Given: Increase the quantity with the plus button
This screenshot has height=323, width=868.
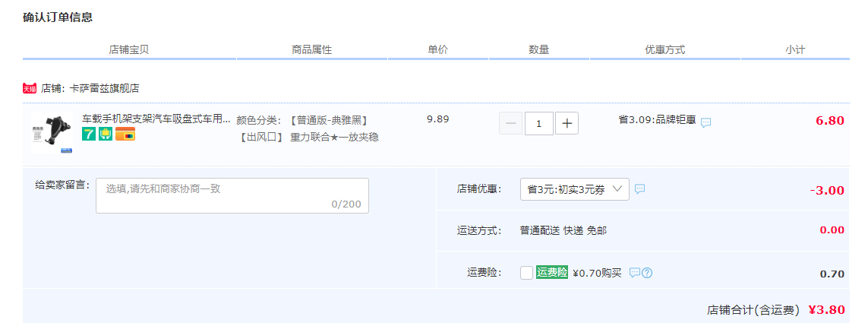Looking at the screenshot, I should coord(567,123).
